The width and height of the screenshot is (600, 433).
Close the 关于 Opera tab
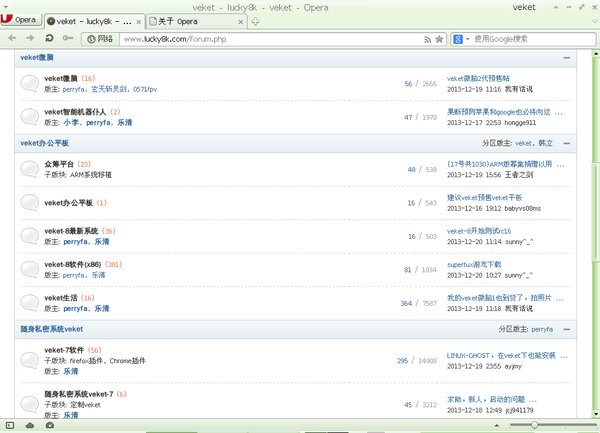click(241, 22)
